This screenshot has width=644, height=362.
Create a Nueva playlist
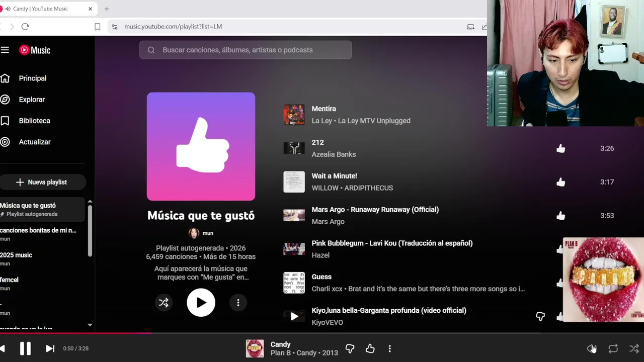pyautogui.click(x=42, y=182)
